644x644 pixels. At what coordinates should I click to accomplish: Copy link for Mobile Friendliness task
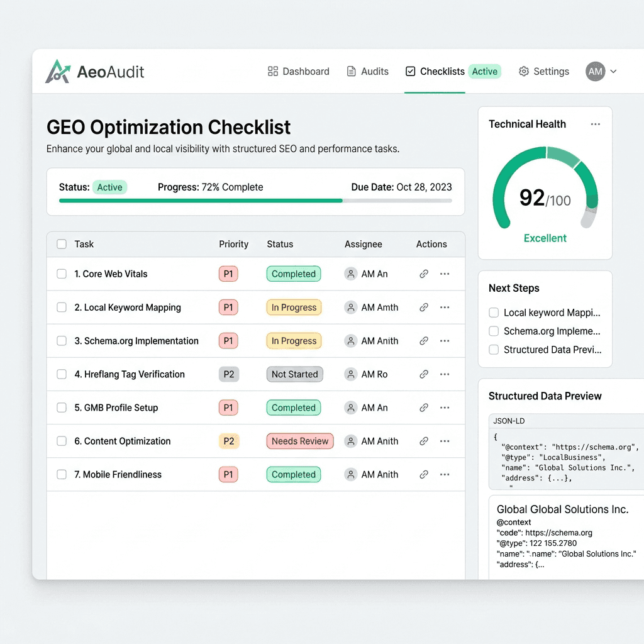coord(424,475)
